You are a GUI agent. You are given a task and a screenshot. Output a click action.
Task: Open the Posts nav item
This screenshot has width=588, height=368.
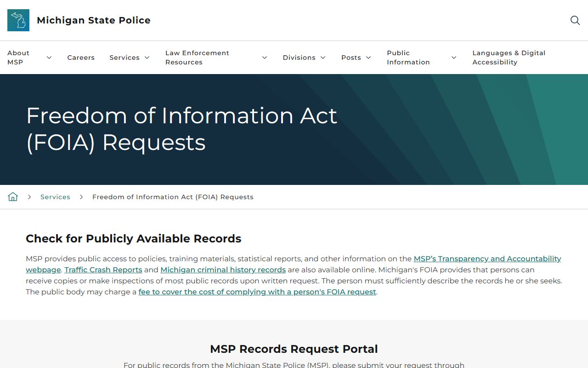[351, 57]
